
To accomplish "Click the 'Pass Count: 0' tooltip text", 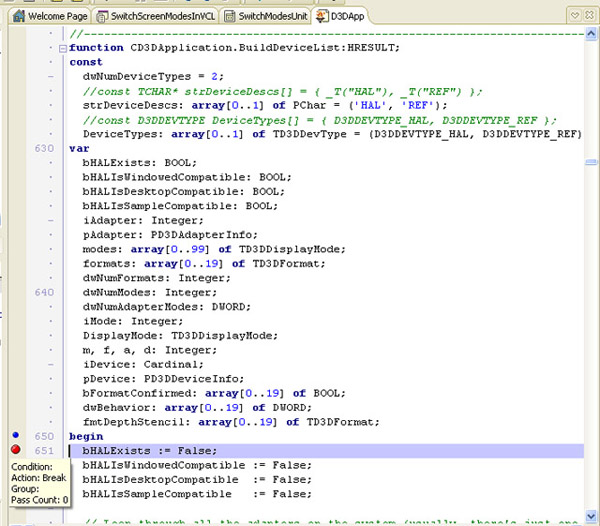I will [x=40, y=500].
